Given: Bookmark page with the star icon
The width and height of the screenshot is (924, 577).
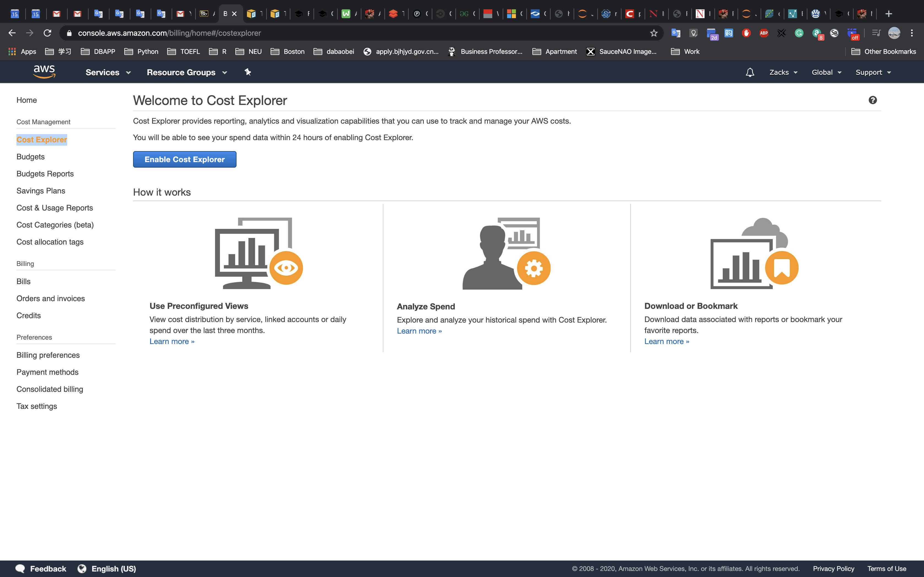Looking at the screenshot, I should click(x=654, y=33).
